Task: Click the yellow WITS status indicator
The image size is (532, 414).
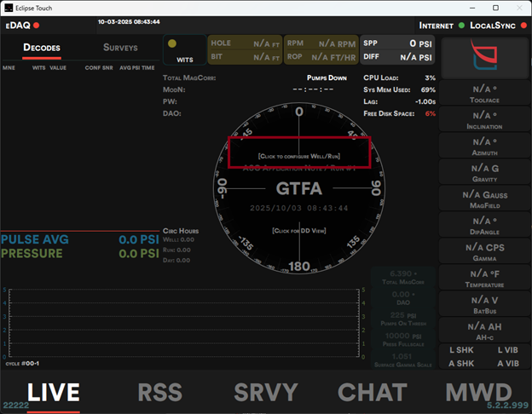Action: click(x=172, y=43)
